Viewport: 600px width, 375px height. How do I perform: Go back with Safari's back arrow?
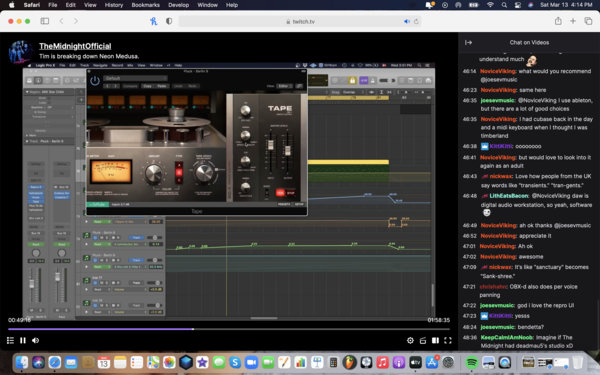click(x=61, y=21)
